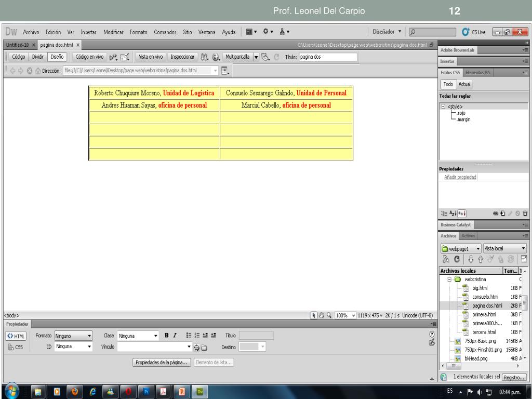Open the Archivo menu
This screenshot has width=532, height=399.
(31, 32)
